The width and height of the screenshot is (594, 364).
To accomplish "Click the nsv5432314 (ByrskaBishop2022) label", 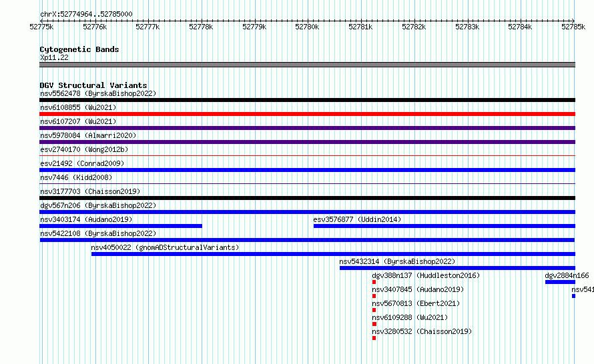I will [x=397, y=261].
